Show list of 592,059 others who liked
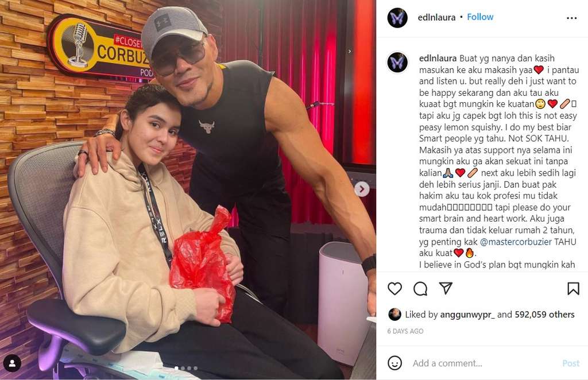Screen dimensions: 588x380 click(544, 315)
